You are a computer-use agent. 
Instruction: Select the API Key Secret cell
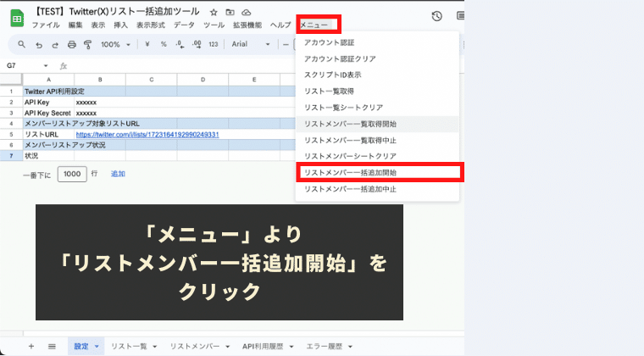48,113
